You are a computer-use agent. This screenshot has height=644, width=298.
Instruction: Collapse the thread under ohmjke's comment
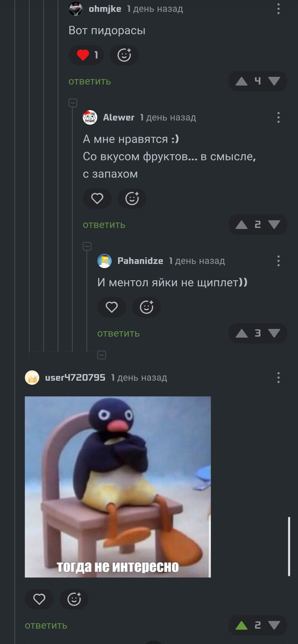pyautogui.click(x=73, y=103)
